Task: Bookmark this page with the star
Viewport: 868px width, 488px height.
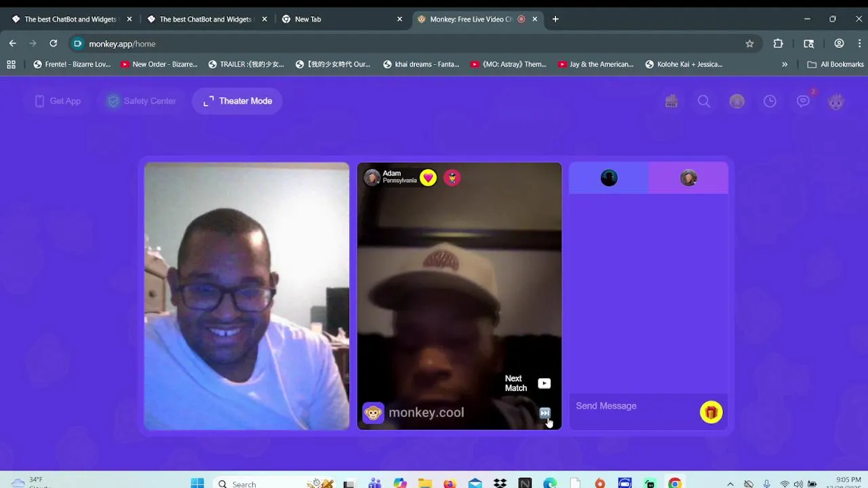Action: [x=749, y=43]
